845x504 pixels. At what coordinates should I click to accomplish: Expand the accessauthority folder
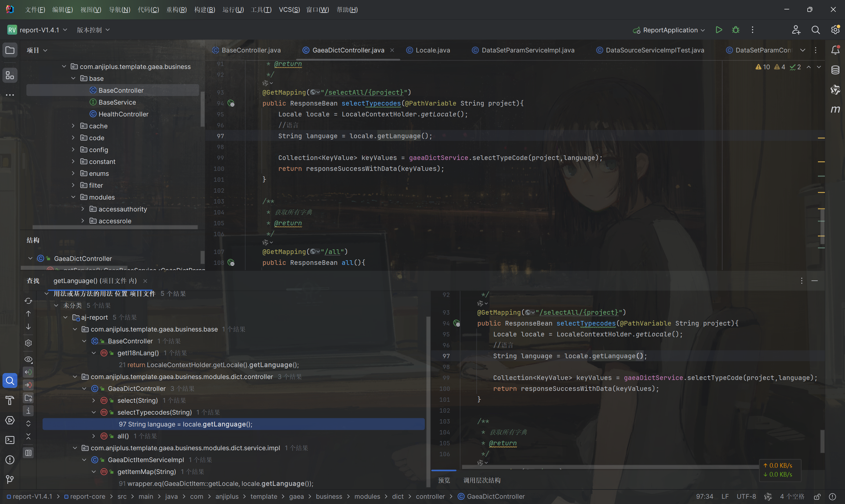pos(83,209)
